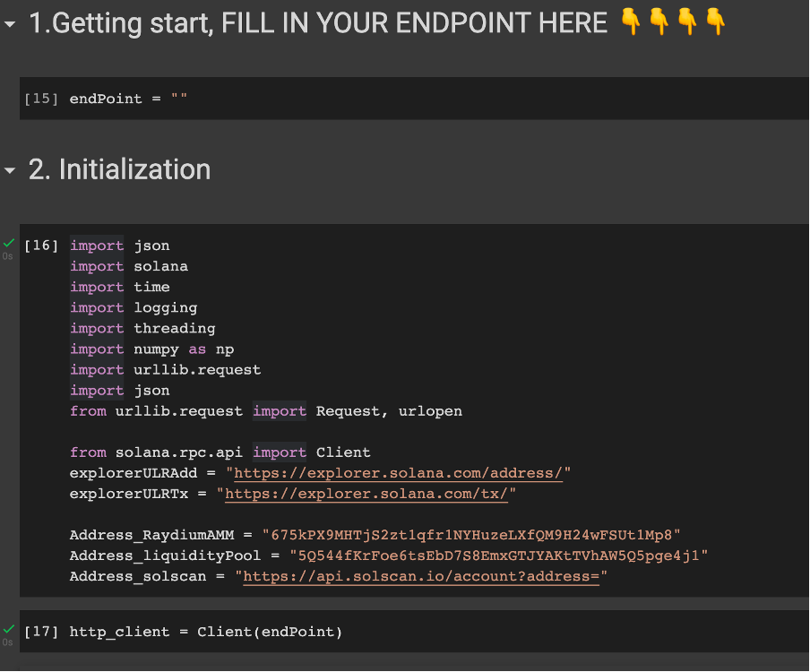Select the cell 15 execution counter
810x672 pixels.
click(41, 99)
